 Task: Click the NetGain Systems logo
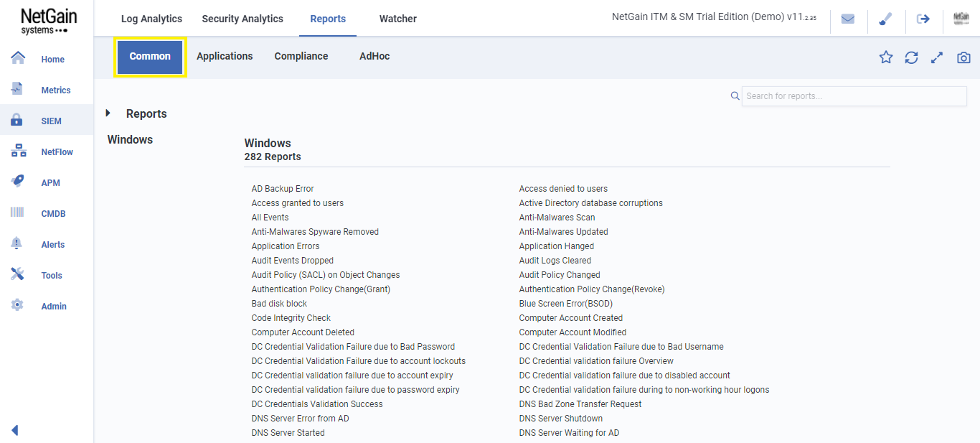[47, 21]
